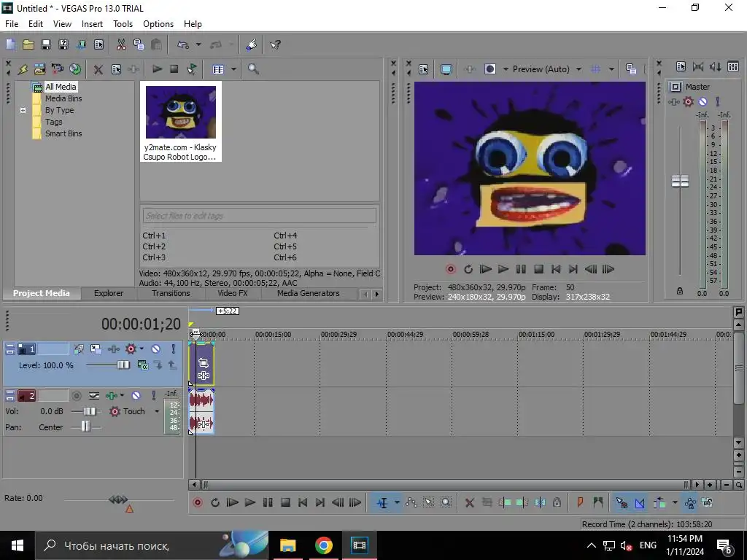Toggle Lock Envelopes to Events button

690,503
